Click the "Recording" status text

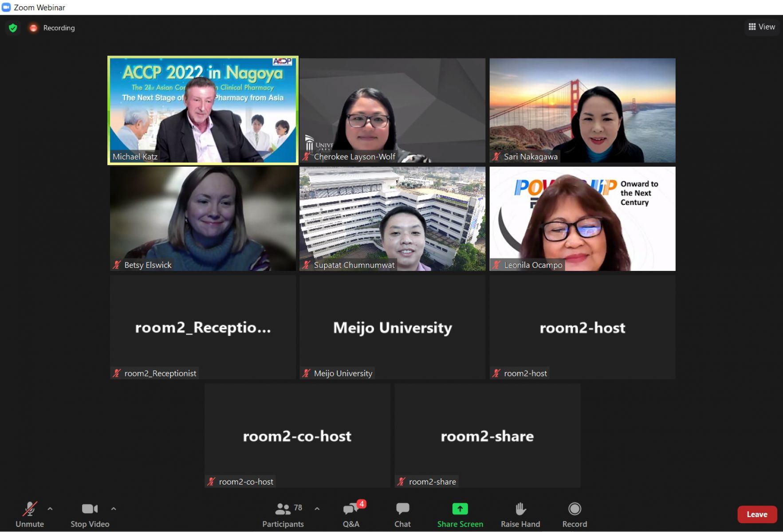[x=59, y=28]
